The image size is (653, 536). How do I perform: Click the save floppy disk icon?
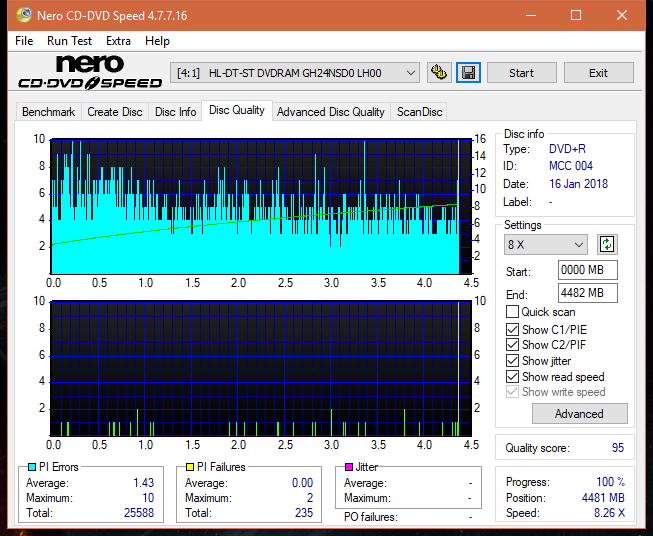(469, 73)
